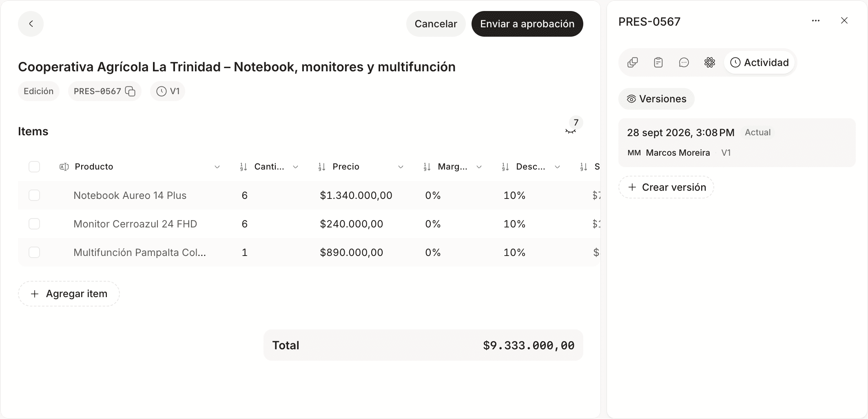Open the clipboard notes panel tab

(658, 62)
